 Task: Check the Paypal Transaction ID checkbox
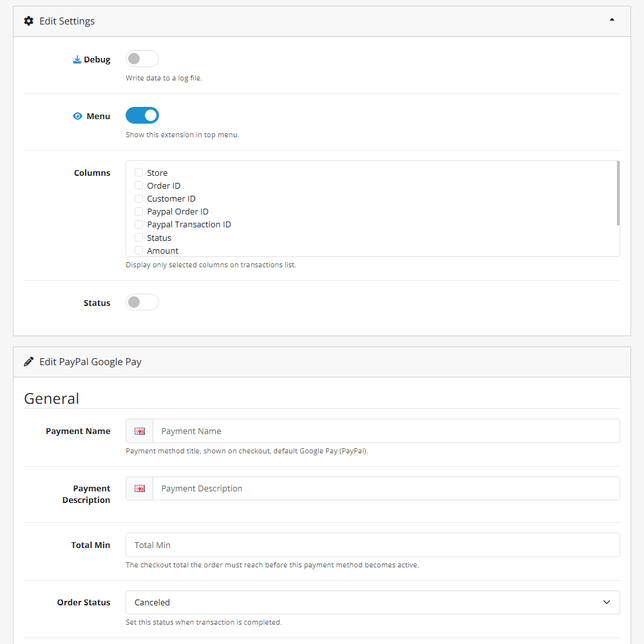click(138, 224)
